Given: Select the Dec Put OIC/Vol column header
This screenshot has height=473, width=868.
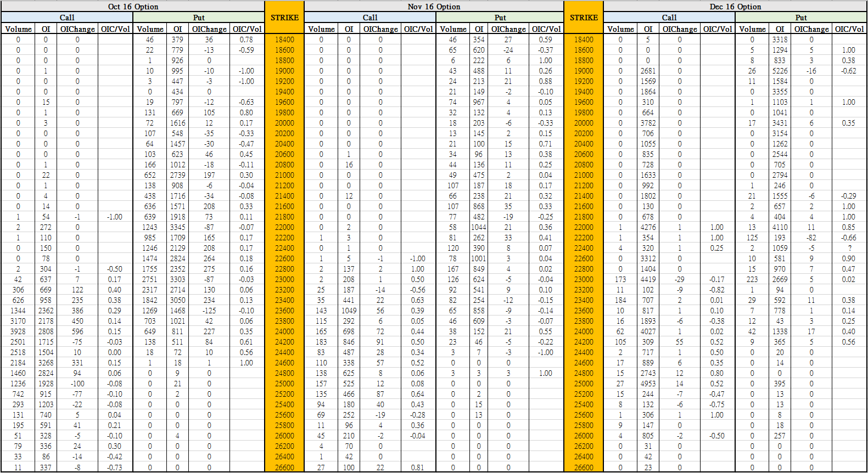Looking at the screenshot, I should (x=849, y=29).
